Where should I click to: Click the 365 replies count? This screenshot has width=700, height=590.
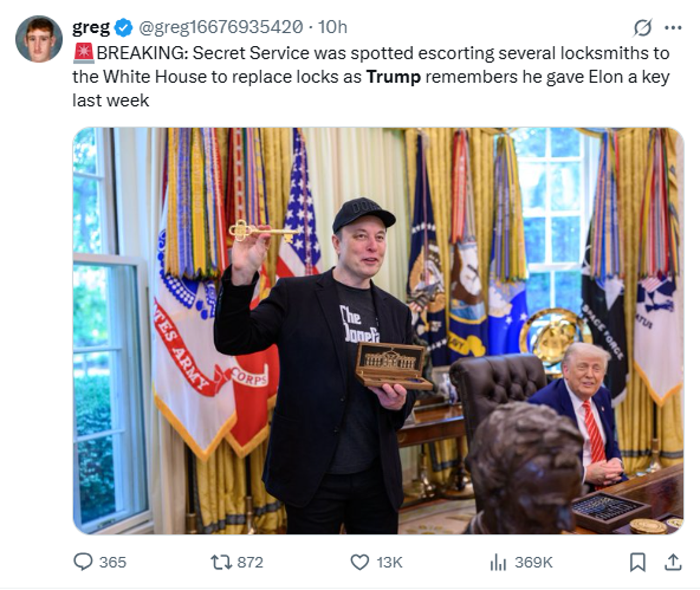point(113,562)
